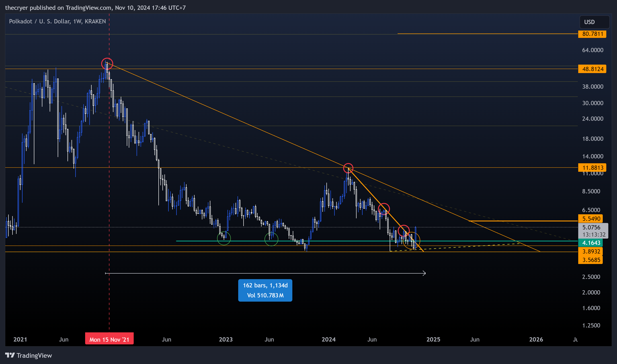Click the red circle at the 2021 peak
The image size is (617, 364).
[107, 64]
